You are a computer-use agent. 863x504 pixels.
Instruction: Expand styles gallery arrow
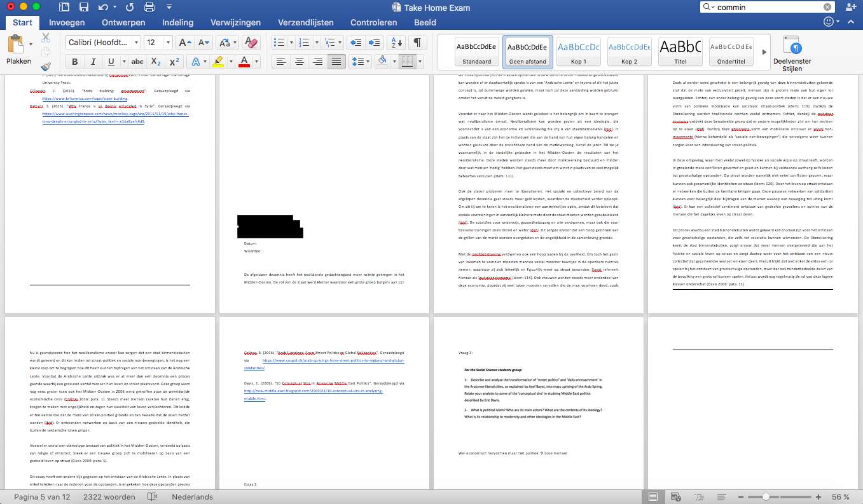point(764,52)
